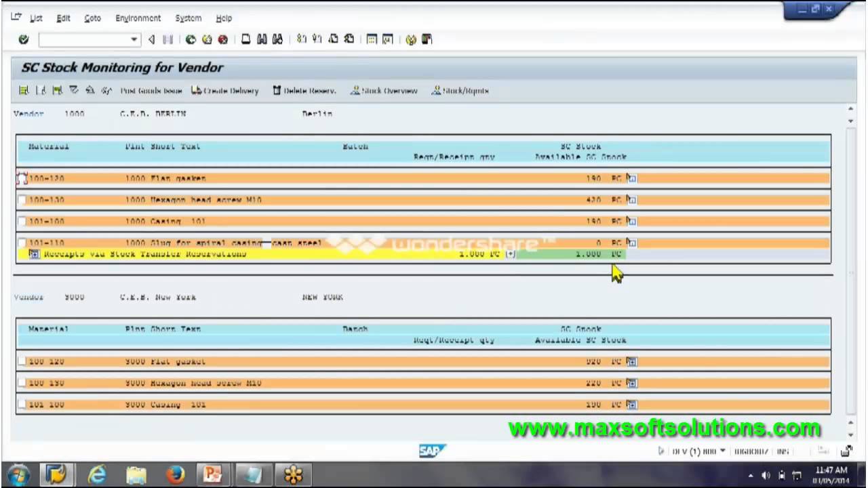
Task: Expand the Receipts via Stock Transfer Reservations row
Action: click(x=34, y=254)
